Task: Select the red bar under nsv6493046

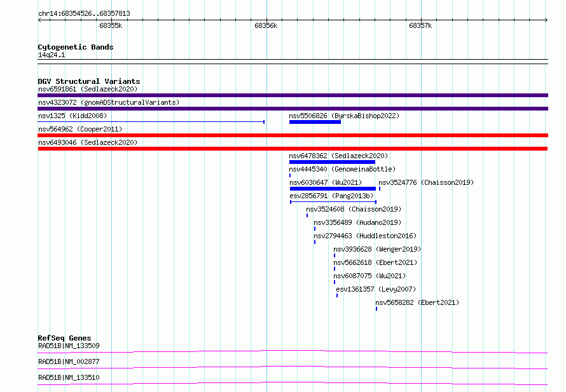Action: point(293,149)
